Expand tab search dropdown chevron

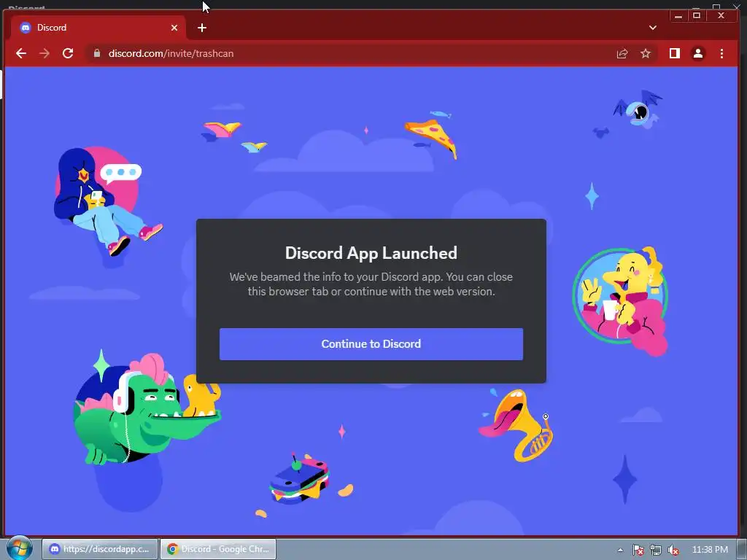pyautogui.click(x=653, y=28)
